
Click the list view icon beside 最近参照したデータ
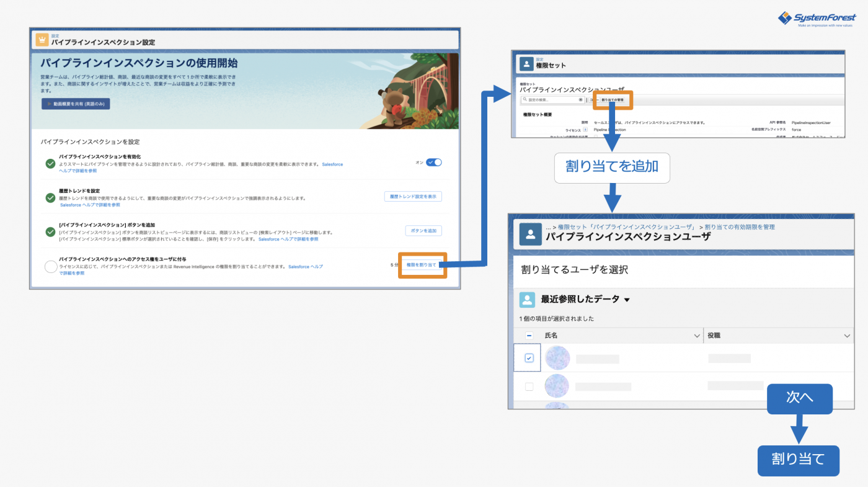(528, 300)
